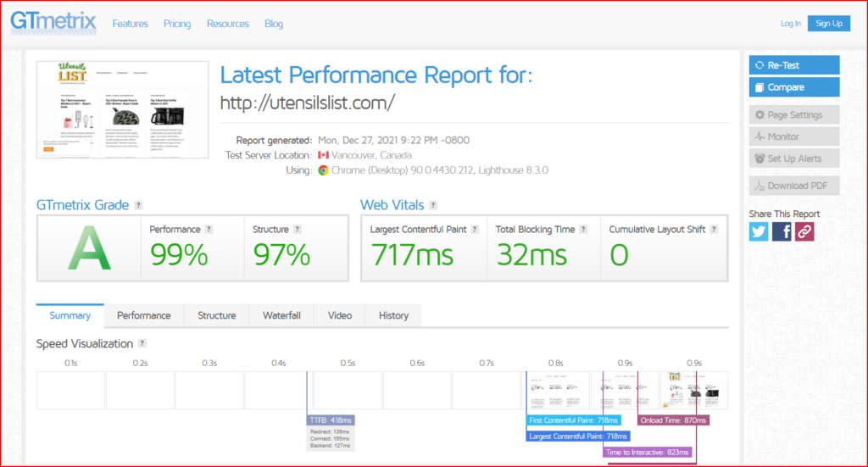Click the GTmetrix logo
Viewport: 868px width, 467px height.
pyautogui.click(x=53, y=22)
